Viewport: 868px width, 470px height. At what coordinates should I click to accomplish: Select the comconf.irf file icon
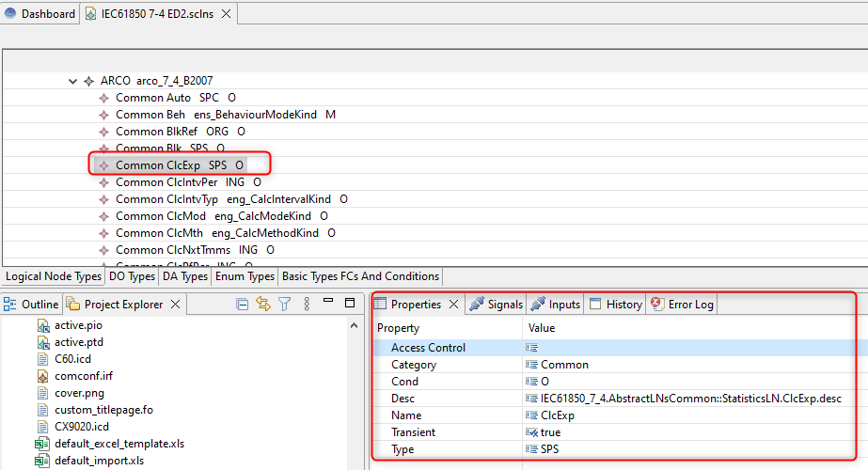click(43, 376)
